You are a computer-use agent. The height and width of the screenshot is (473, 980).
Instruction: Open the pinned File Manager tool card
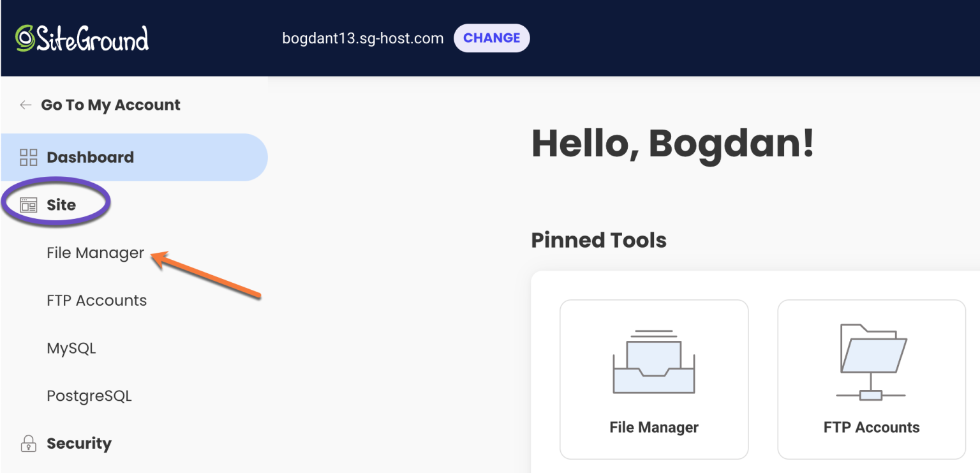click(653, 379)
